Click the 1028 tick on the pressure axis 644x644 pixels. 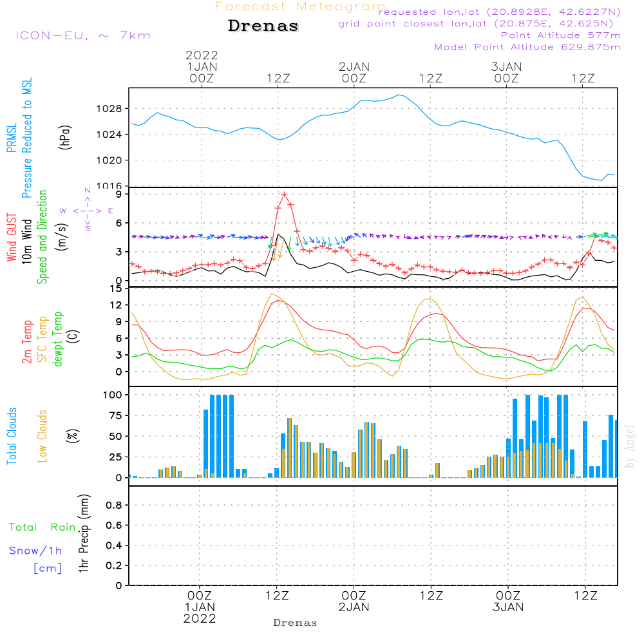point(112,108)
